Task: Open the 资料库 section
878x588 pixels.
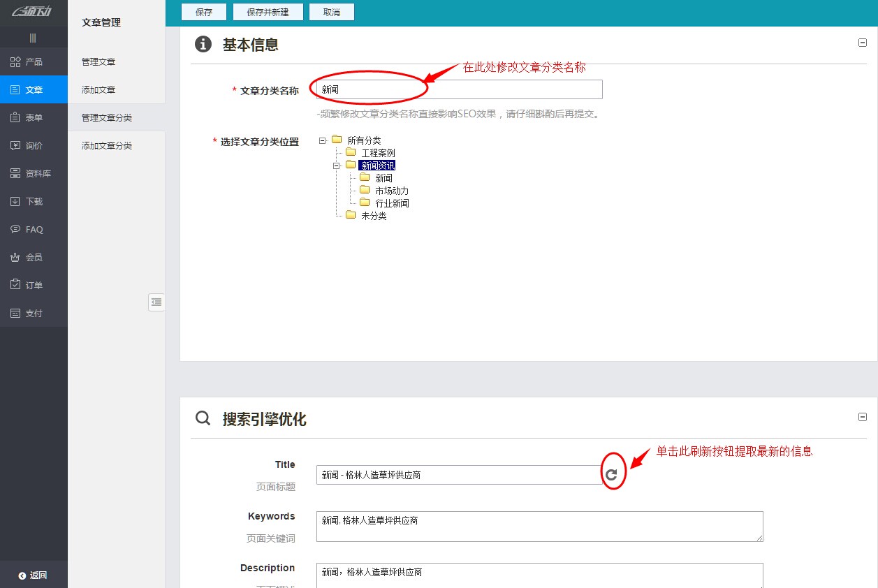Action: [x=34, y=173]
